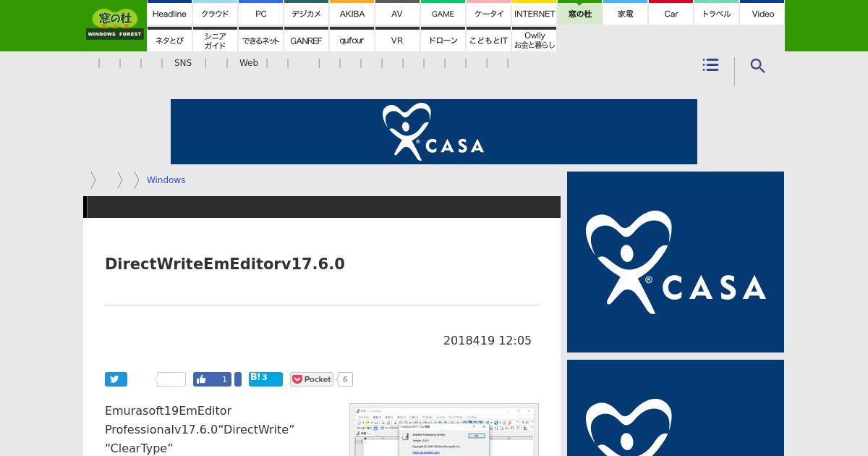This screenshot has height=456, width=868.
Task: Go to the こどもとIT tab
Action: coord(488,40)
